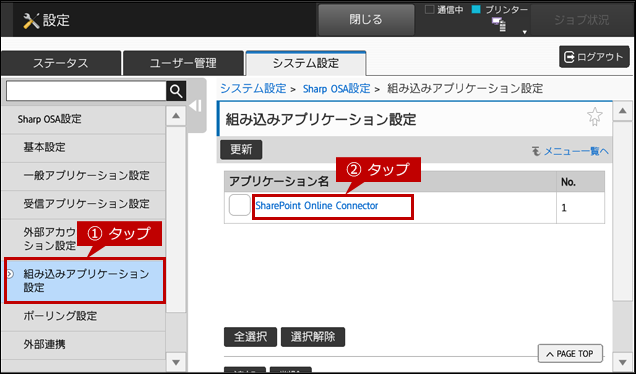Click main panel scrollbar down arrow
Viewport: 636px width, 374px height.
[623, 362]
